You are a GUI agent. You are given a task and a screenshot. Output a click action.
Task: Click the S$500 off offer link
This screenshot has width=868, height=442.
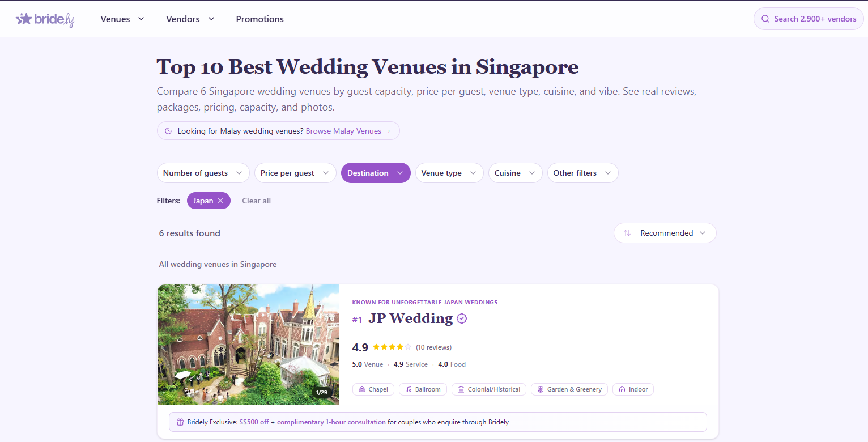tap(254, 422)
